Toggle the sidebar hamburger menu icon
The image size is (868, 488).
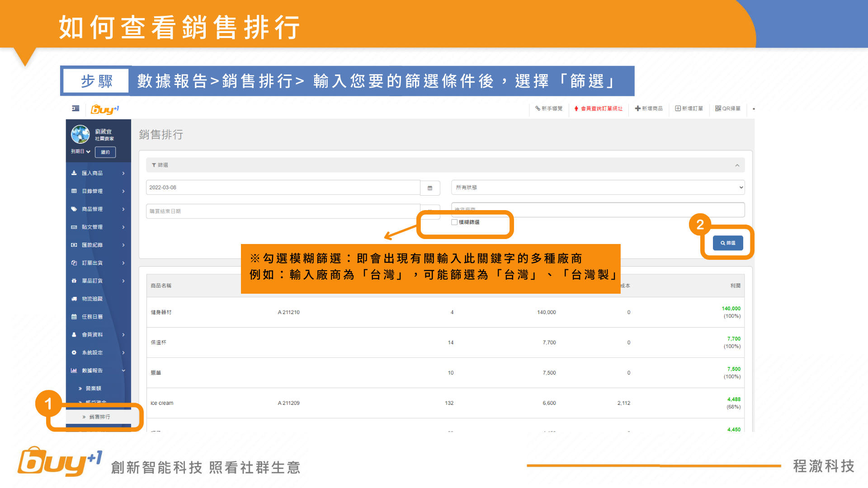(x=75, y=108)
